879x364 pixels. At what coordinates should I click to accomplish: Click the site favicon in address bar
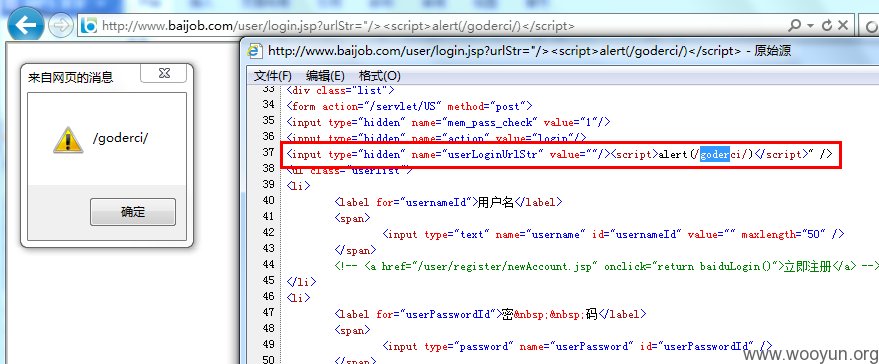tap(89, 26)
